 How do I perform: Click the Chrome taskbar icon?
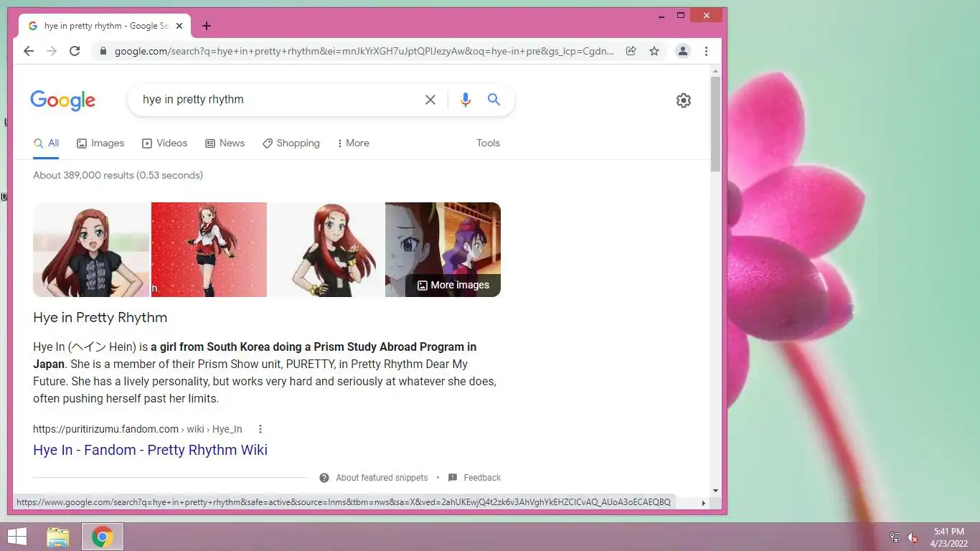(x=103, y=537)
